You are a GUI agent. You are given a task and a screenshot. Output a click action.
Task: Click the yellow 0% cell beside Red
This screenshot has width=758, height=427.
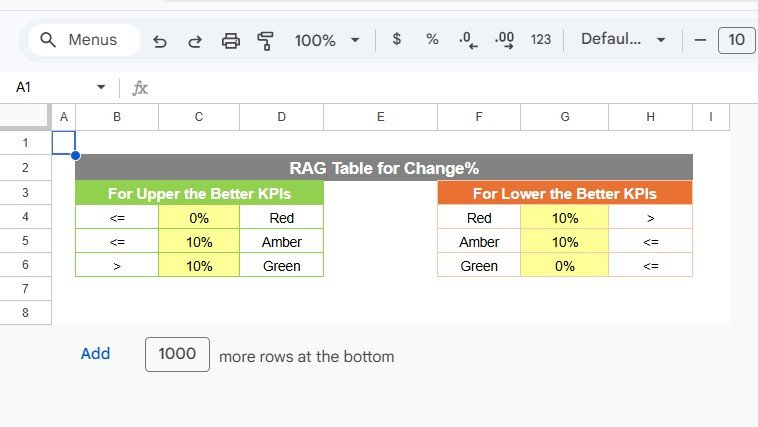coord(198,217)
